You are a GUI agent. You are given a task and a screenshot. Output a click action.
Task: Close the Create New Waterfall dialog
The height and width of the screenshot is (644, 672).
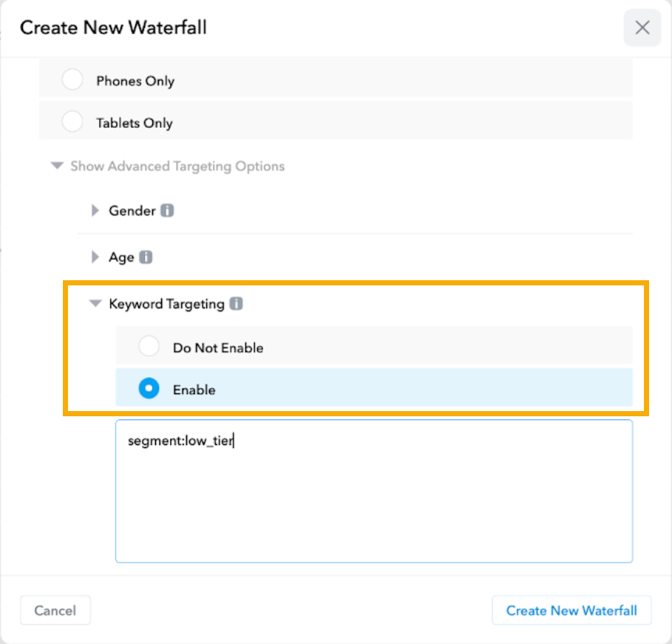coord(642,28)
